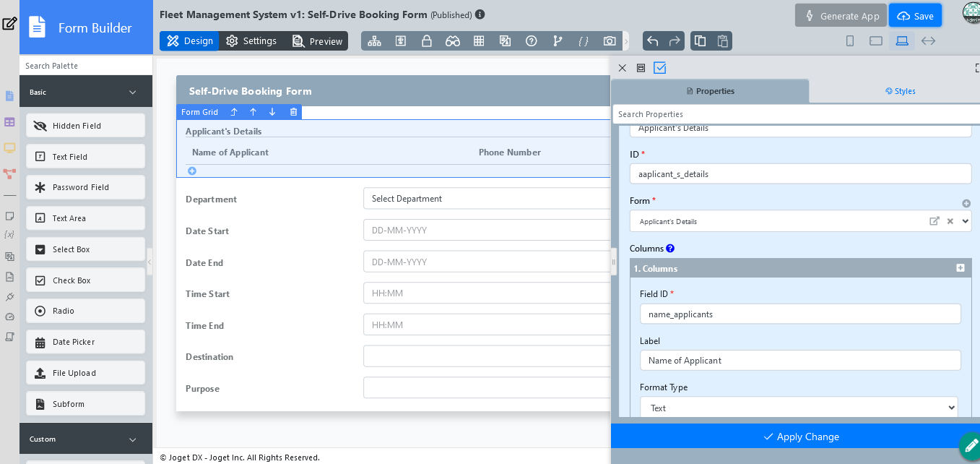Viewport: 980px width, 464px height.
Task: Open the Preview tab
Action: click(x=318, y=41)
